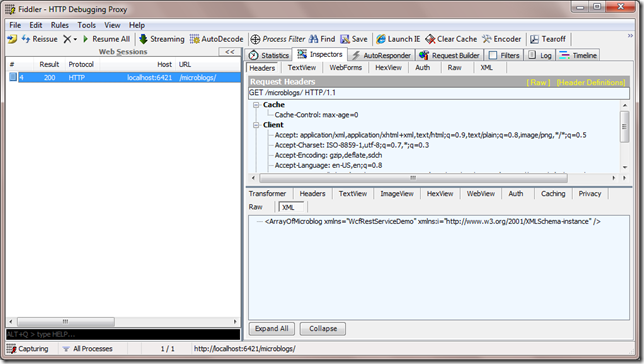The image size is (644, 364).
Task: Click the Header Definitions link
Action: (591, 83)
